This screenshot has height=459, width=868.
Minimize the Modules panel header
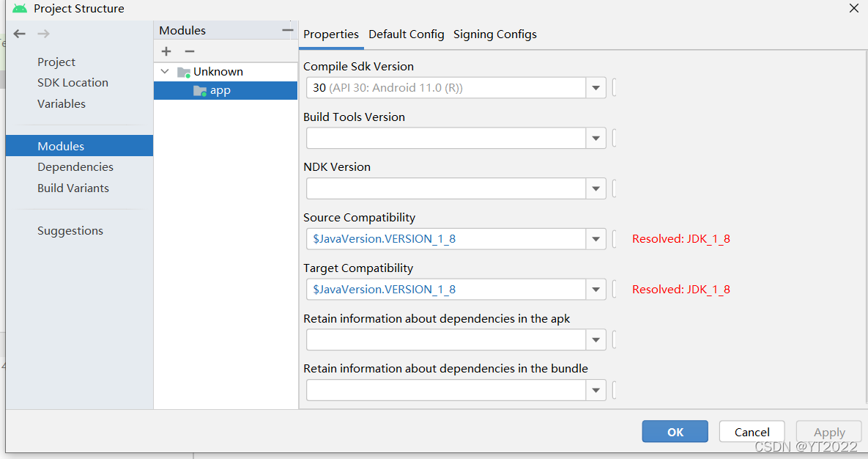point(287,31)
